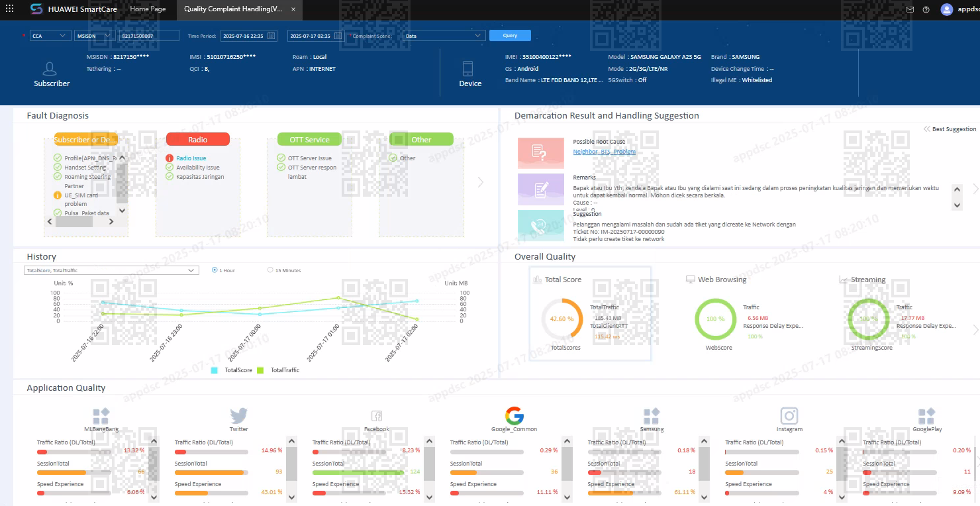Click the Query button
The height and width of the screenshot is (506, 980).
tap(510, 36)
